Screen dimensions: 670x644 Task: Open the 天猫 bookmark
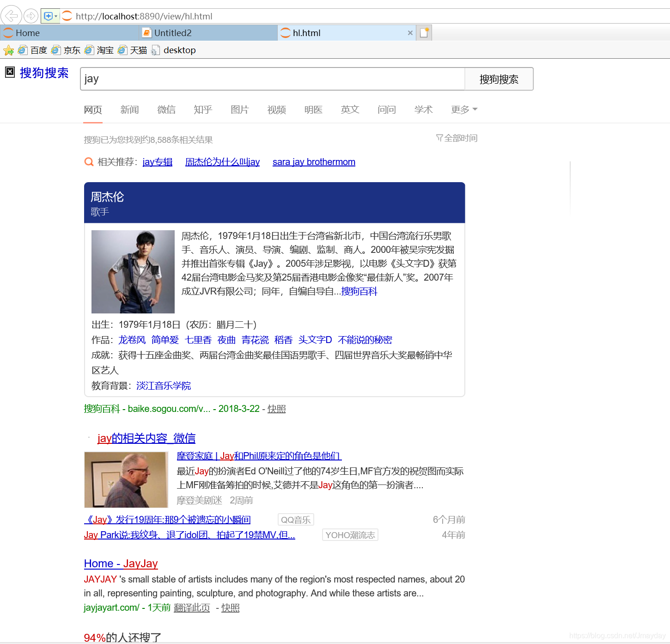point(132,50)
